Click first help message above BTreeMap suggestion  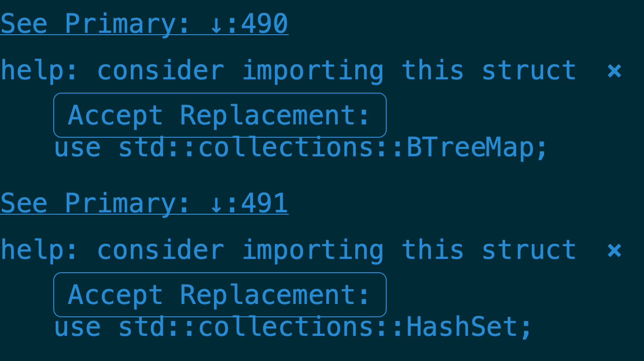(x=288, y=71)
